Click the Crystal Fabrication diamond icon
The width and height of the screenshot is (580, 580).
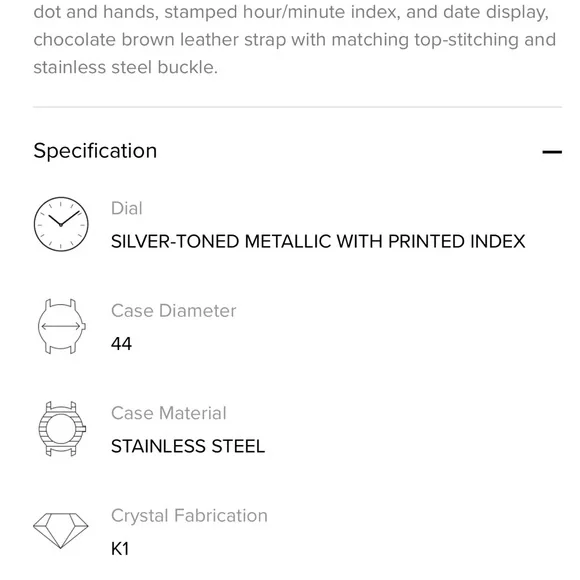point(61,530)
